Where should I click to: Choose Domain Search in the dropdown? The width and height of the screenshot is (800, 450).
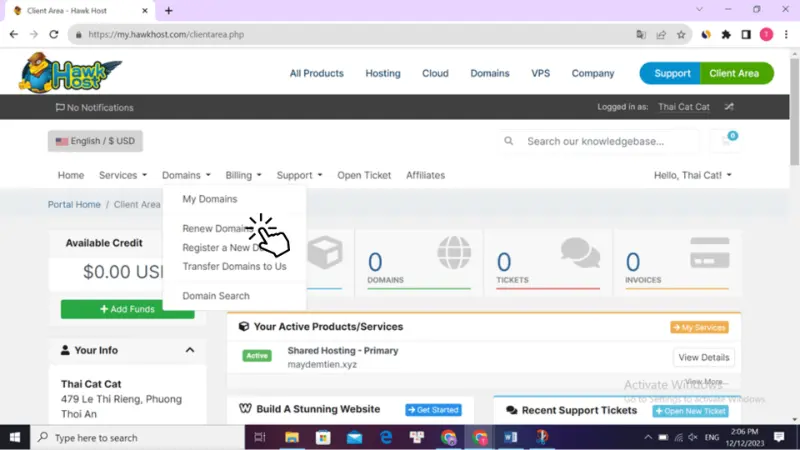(x=216, y=296)
